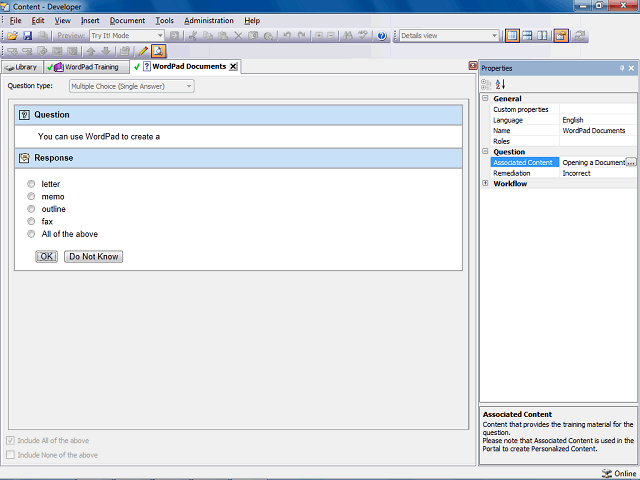Open the Tools menu
Viewport: 640px width, 480px height.
164,20
